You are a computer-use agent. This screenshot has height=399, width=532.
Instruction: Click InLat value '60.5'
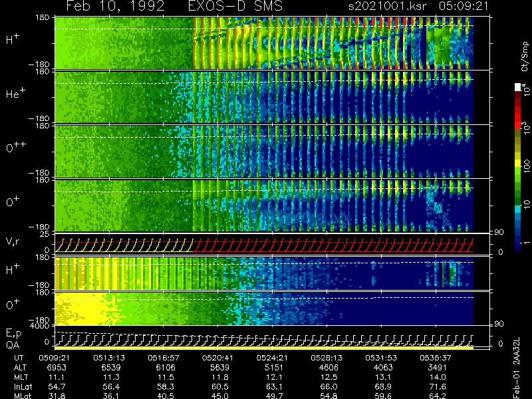[220, 386]
